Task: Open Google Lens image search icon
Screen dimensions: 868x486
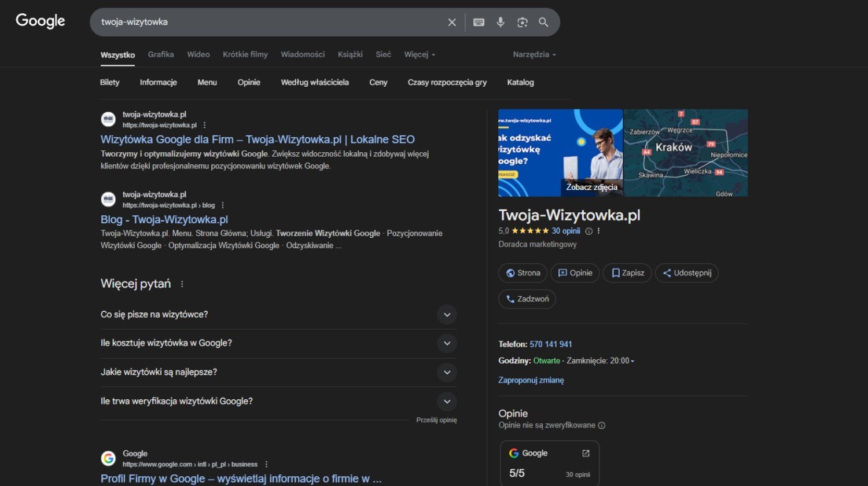Action: click(x=523, y=22)
